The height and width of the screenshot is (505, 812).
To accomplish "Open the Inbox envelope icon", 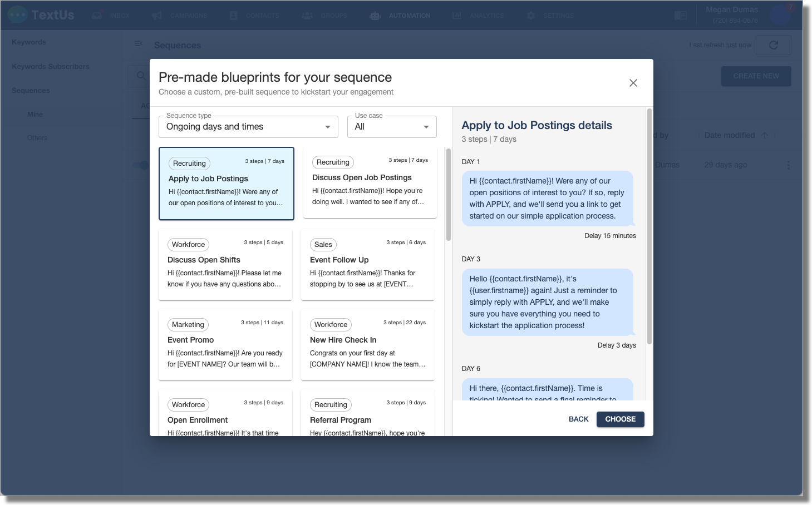I will [96, 15].
